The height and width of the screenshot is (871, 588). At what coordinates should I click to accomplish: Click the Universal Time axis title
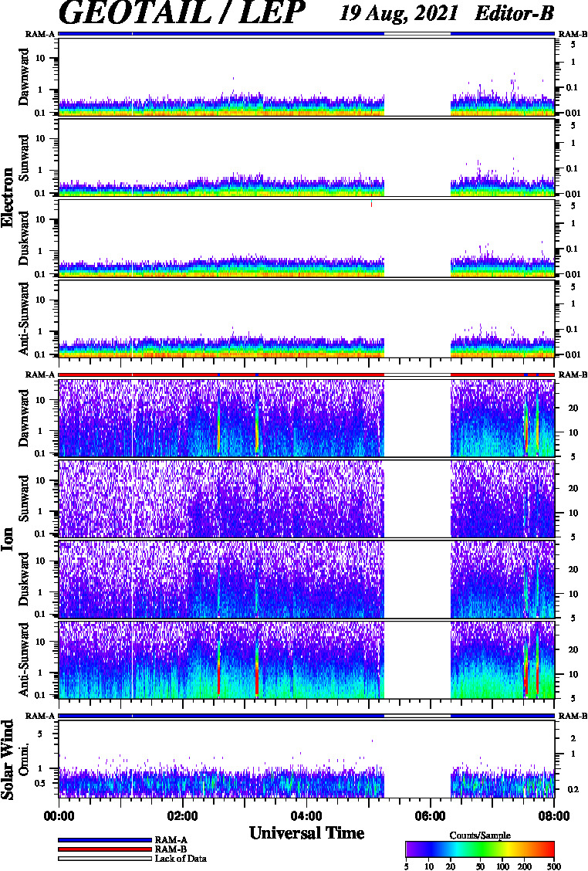coord(306,833)
